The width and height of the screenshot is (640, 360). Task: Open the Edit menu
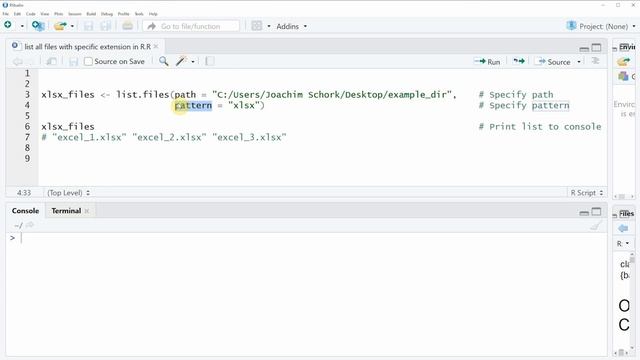coord(17,14)
